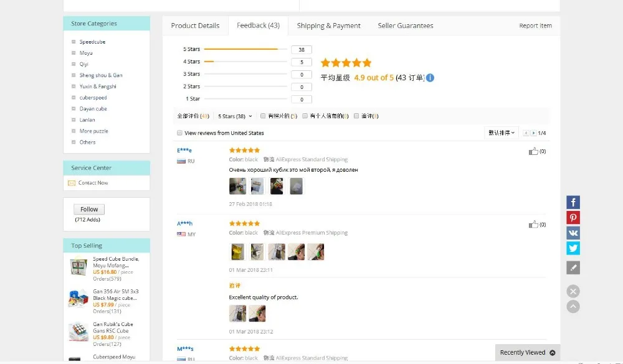The width and height of the screenshot is (623, 364).
Task: Open the cuberspeed category
Action: point(93,97)
